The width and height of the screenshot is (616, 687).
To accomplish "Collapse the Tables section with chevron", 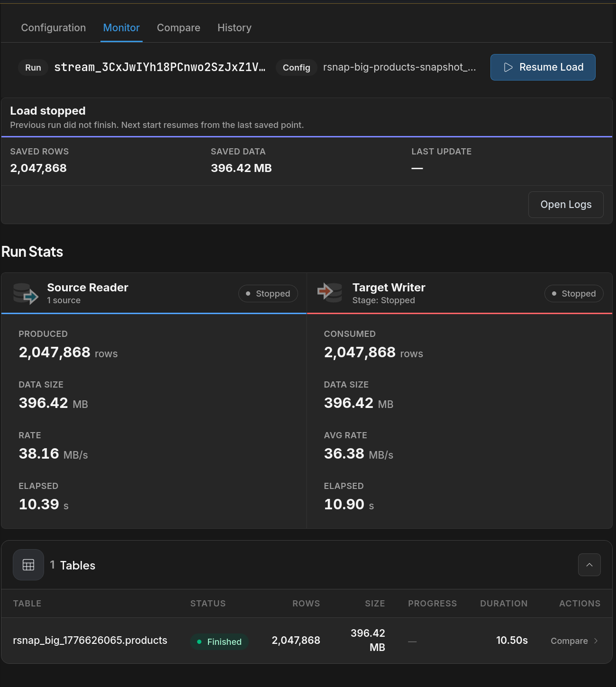I will 589,565.
